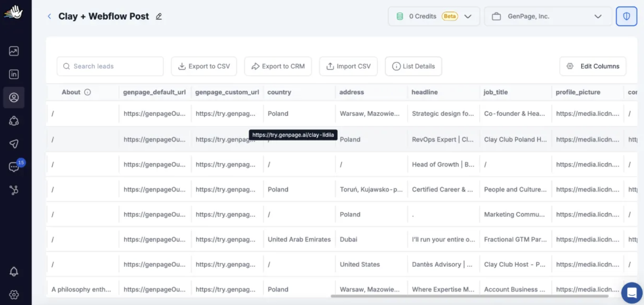The height and width of the screenshot is (305, 644).
Task: Click 'Clay Club Host - P...' cell
Action: (x=515, y=264)
